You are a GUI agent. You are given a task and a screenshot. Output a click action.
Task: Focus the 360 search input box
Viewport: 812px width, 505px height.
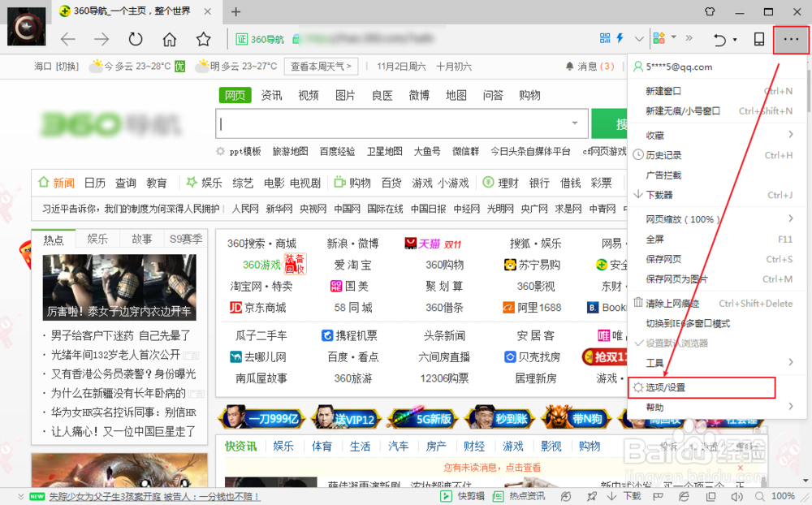(402, 123)
